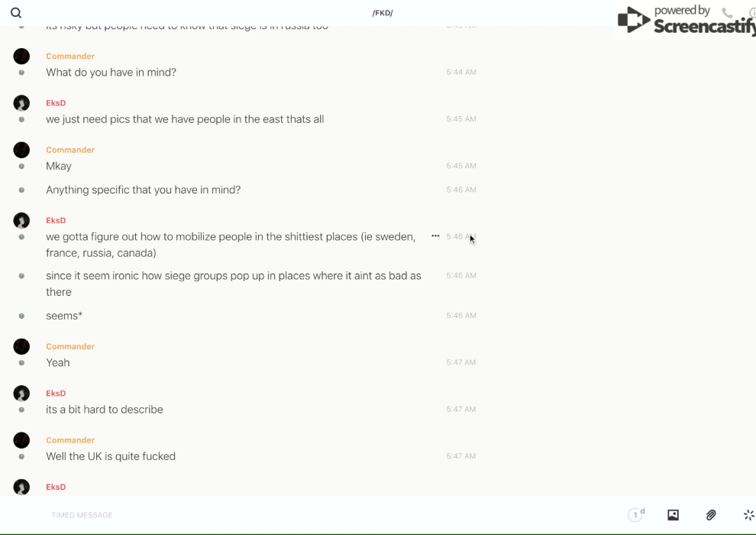Start a voice call with phone icon
Screen dimensions: 756x535
[727, 13]
